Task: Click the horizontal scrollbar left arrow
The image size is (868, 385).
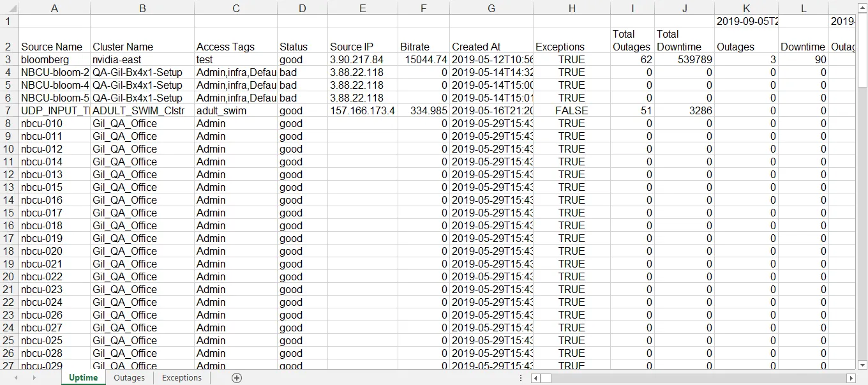Action: pyautogui.click(x=536, y=379)
